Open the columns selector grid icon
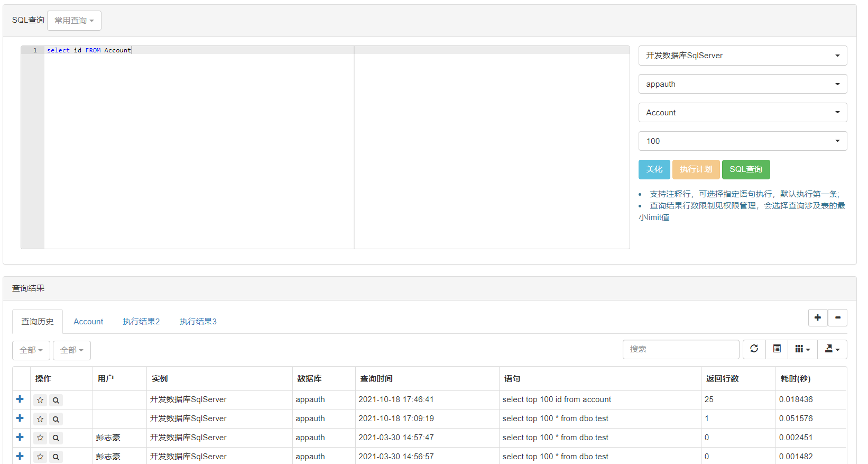Image resolution: width=868 pixels, height=464 pixels. 802,349
